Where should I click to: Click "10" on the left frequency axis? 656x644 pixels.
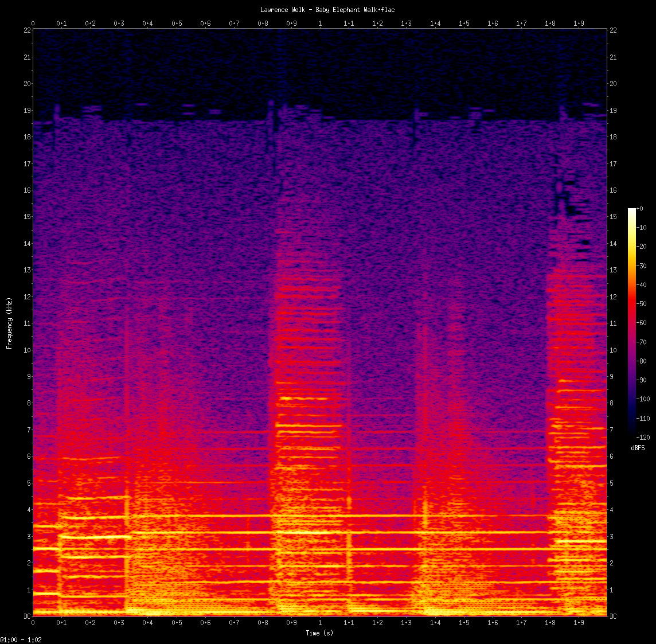tap(27, 350)
